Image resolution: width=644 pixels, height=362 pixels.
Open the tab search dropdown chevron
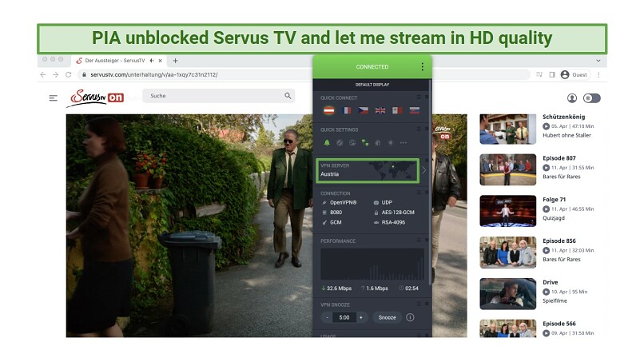click(x=598, y=61)
